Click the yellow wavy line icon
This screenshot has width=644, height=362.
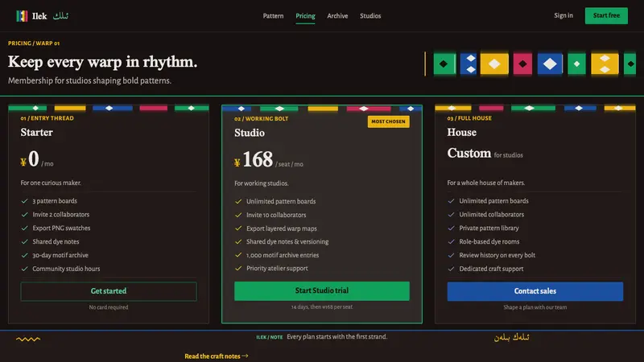click(28, 339)
